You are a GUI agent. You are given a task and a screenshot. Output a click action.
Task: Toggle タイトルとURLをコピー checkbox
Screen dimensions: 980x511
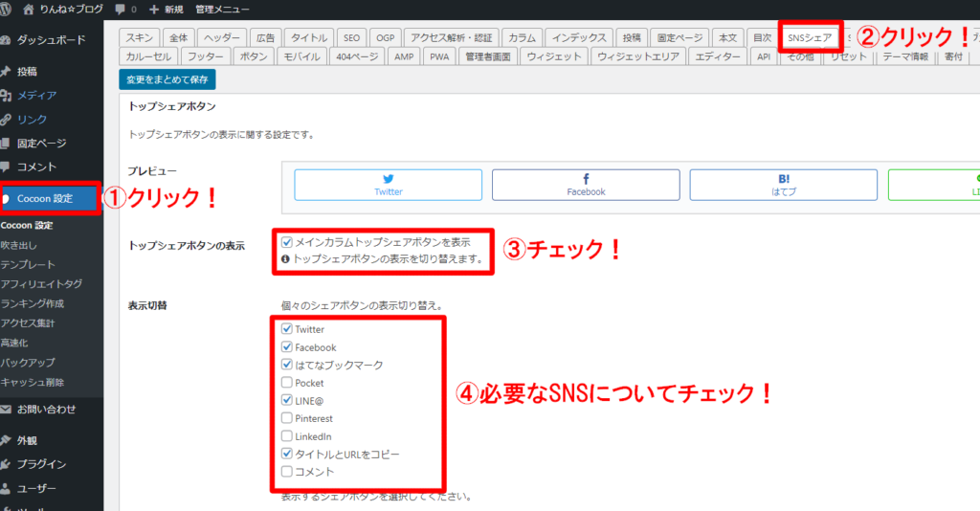287,454
